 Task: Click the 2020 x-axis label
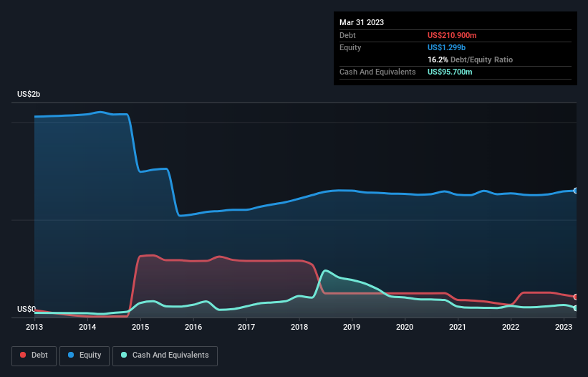[x=405, y=327]
